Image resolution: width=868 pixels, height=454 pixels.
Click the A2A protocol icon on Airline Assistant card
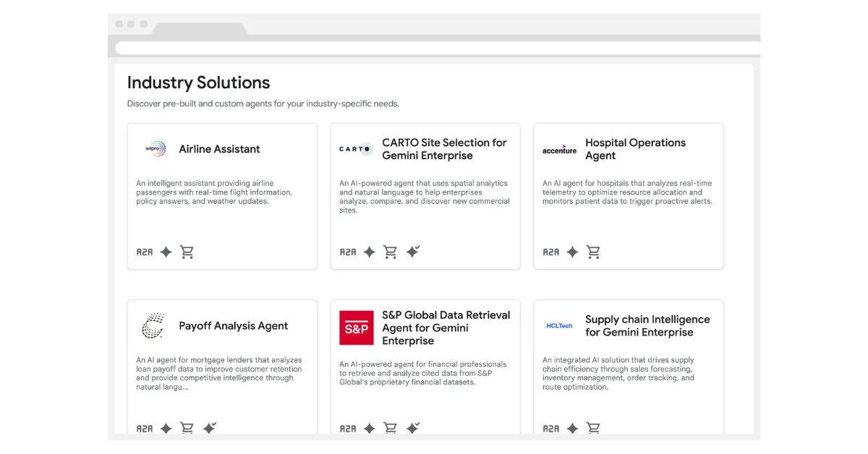[146, 252]
